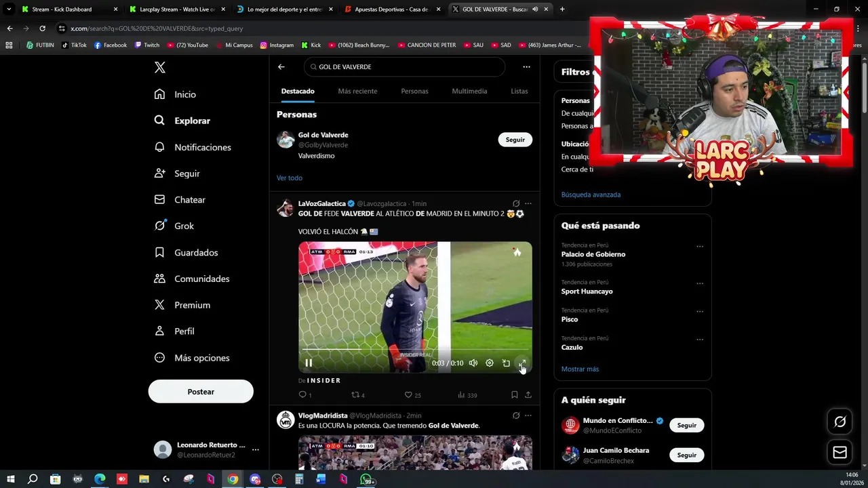This screenshot has width=868, height=488.
Task: Open options for Cazulo trend
Action: 700,340
